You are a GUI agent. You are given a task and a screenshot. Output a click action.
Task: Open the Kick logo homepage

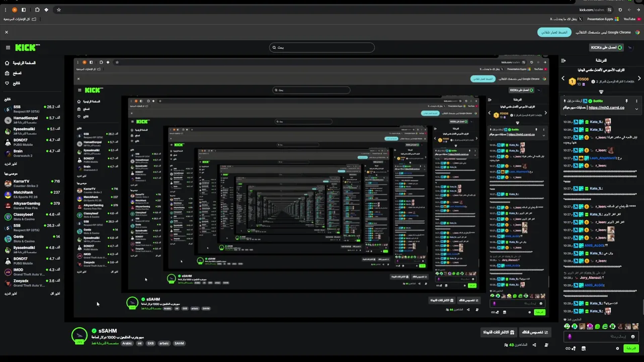[x=27, y=47]
